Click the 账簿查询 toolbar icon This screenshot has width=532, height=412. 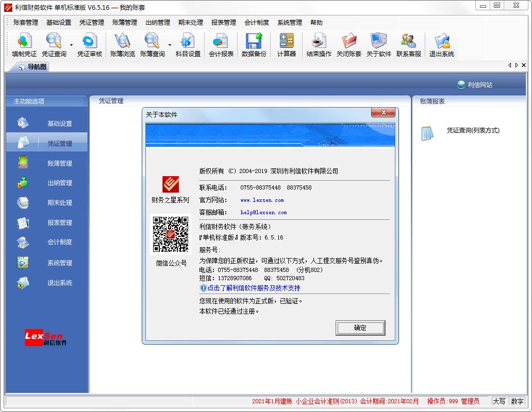pos(153,45)
